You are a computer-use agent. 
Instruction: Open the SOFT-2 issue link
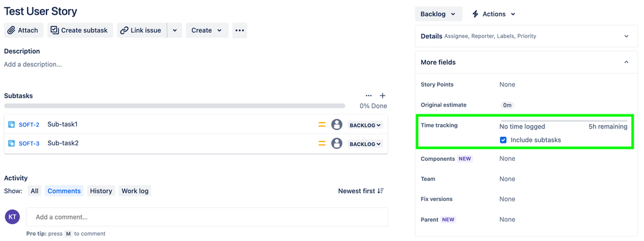(29, 125)
